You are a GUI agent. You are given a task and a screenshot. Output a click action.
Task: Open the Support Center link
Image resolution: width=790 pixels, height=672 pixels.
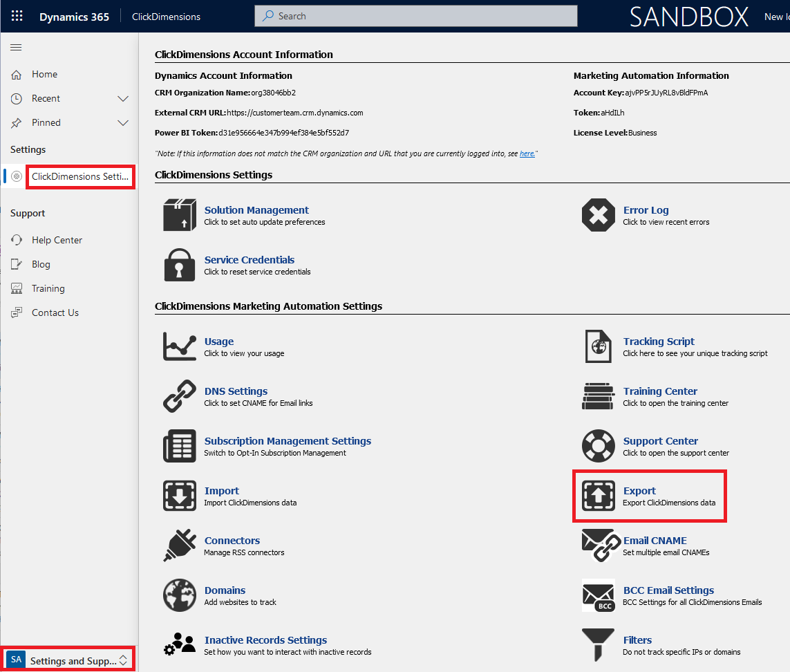(x=661, y=441)
